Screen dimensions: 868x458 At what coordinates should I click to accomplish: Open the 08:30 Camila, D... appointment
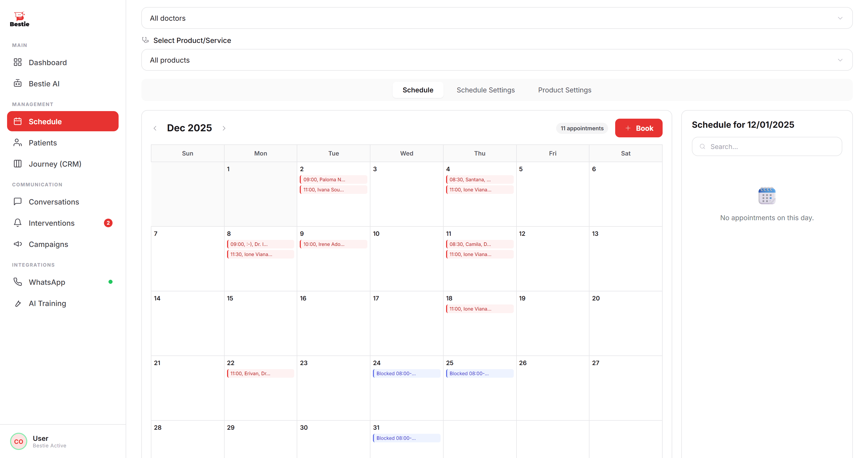[479, 244]
